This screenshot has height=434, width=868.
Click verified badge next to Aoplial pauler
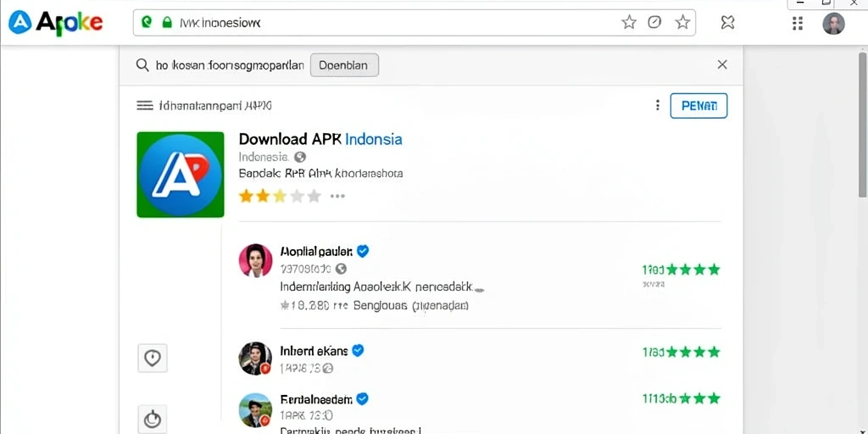pos(363,251)
